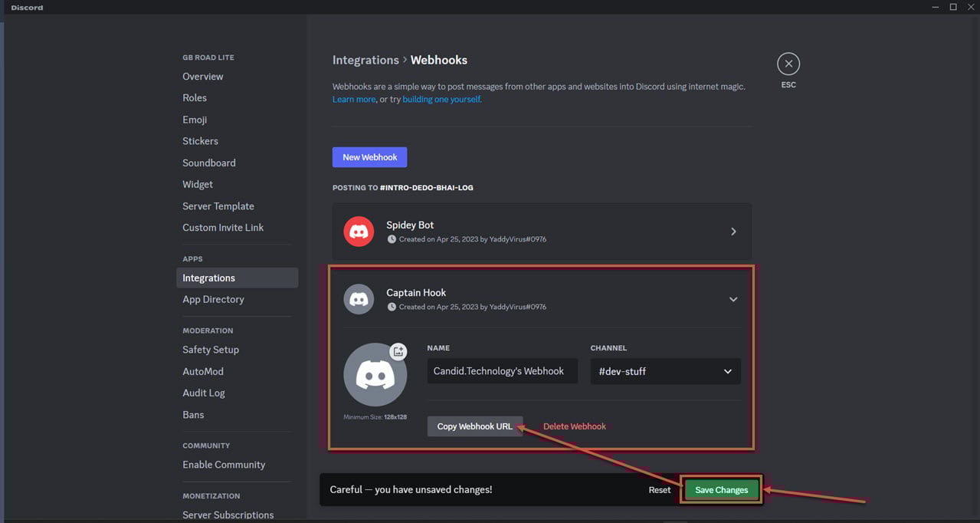Open the Soundboard settings
This screenshot has height=523, width=980.
point(208,163)
